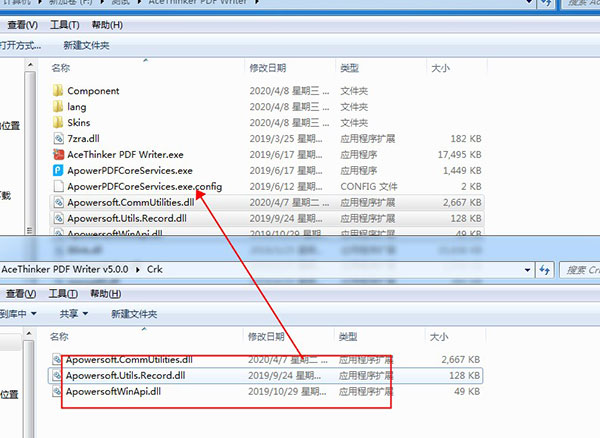Click 打开方式 in upper window toolbar
The image size is (600, 438).
[20, 46]
